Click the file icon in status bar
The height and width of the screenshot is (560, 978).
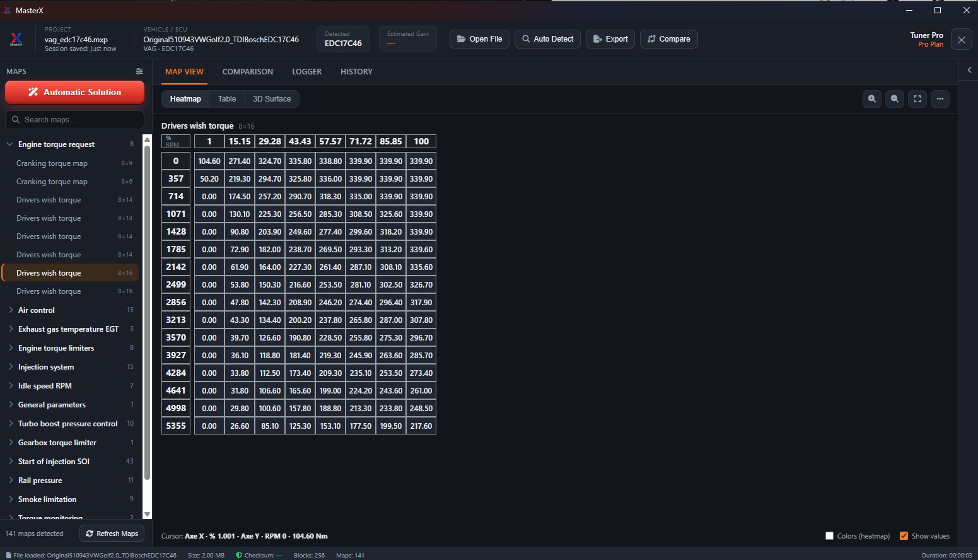pos(9,555)
